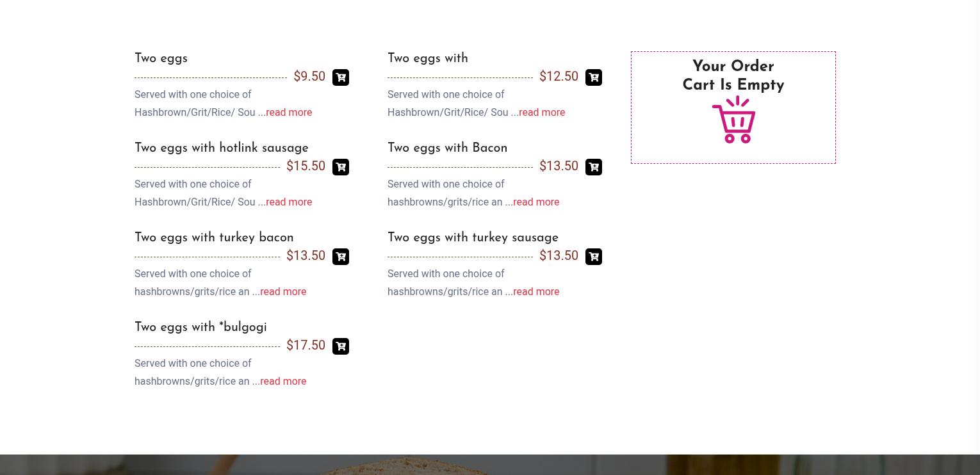Image resolution: width=980 pixels, height=475 pixels.
Task: Select the Two eggs with *bulgogi title
Action: point(200,327)
